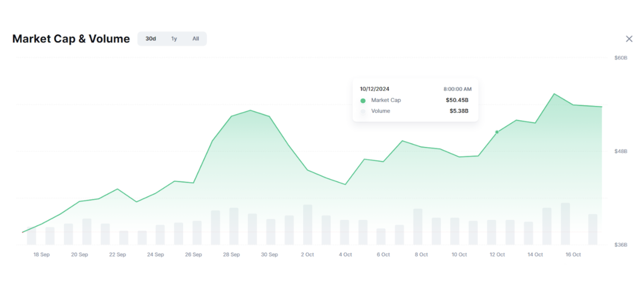Click the highlighted data point on the line
Viewport: 644px width, 286px height.
tap(497, 132)
